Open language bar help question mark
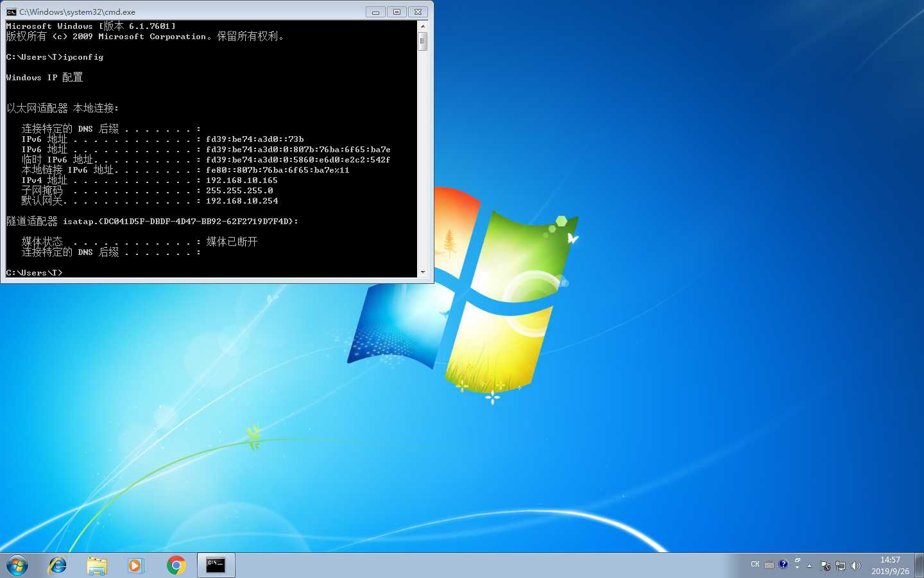 pyautogui.click(x=783, y=565)
